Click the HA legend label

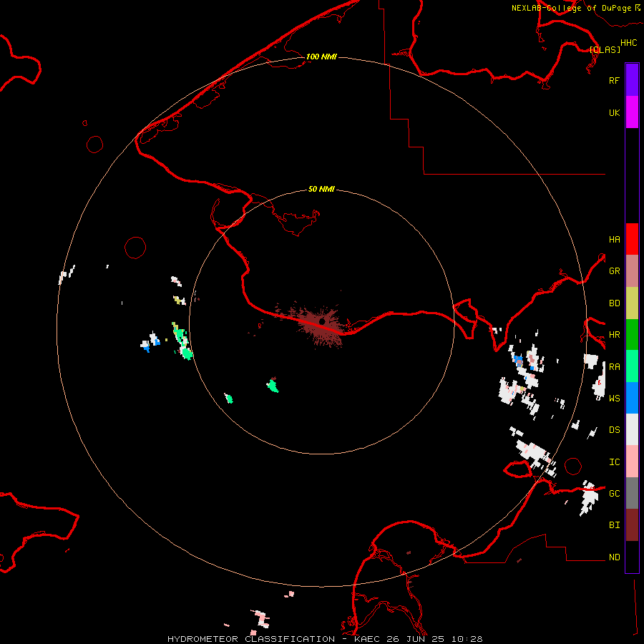pyautogui.click(x=614, y=239)
